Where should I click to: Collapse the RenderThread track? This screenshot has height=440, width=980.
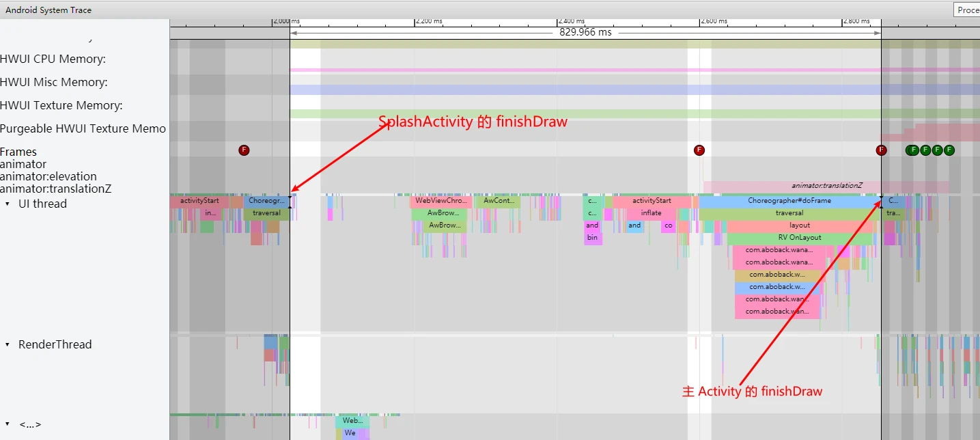pos(8,345)
